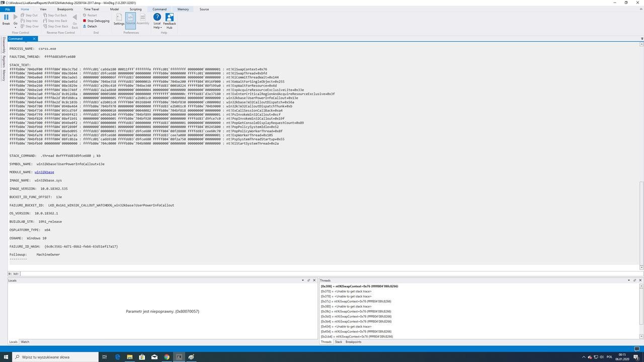
Task: Expand the Go button dropdown arrow
Action: [15, 27]
